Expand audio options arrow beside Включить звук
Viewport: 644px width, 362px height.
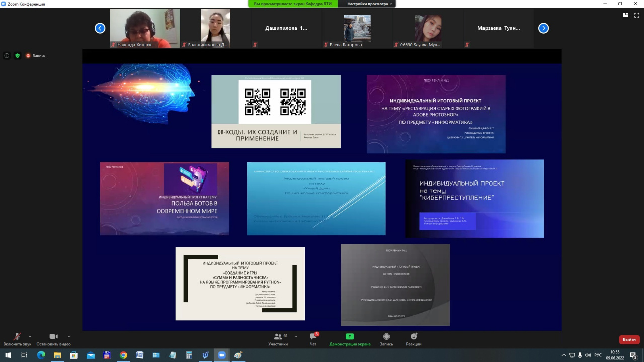(x=30, y=336)
